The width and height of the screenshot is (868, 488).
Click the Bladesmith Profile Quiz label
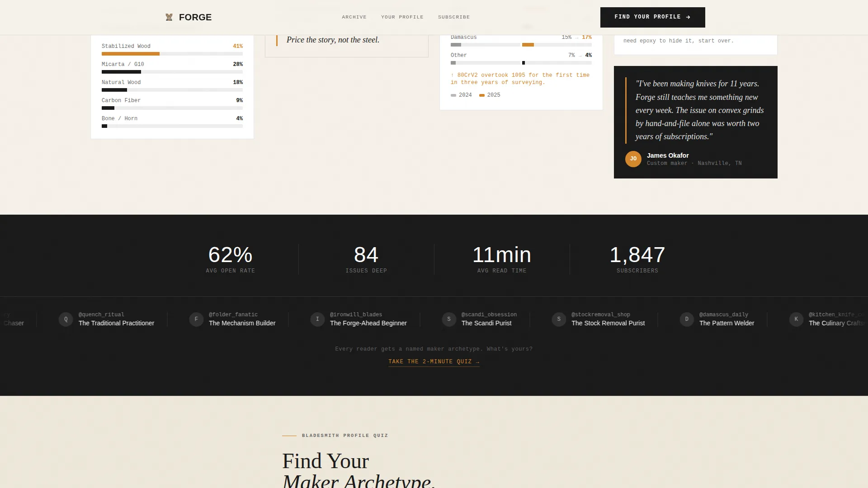coord(345,436)
